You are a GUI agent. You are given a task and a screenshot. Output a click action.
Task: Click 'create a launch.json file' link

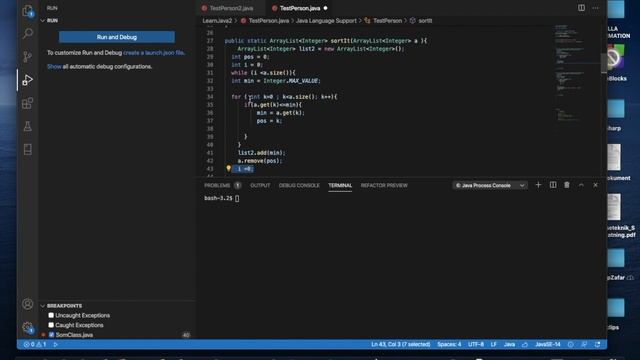[x=154, y=53]
